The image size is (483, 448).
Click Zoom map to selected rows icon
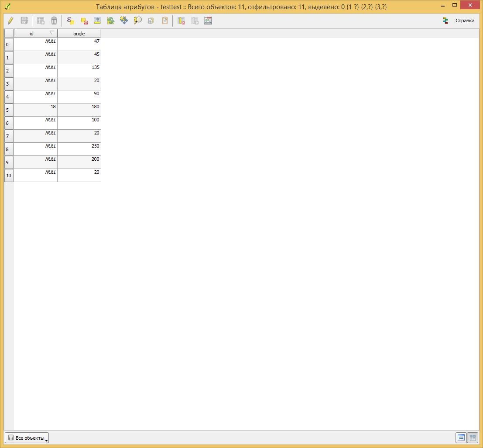[x=138, y=21]
